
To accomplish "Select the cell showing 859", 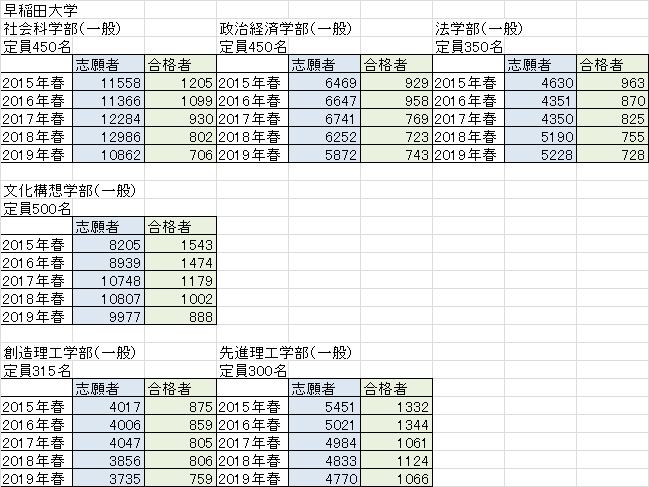I will pos(180,425).
